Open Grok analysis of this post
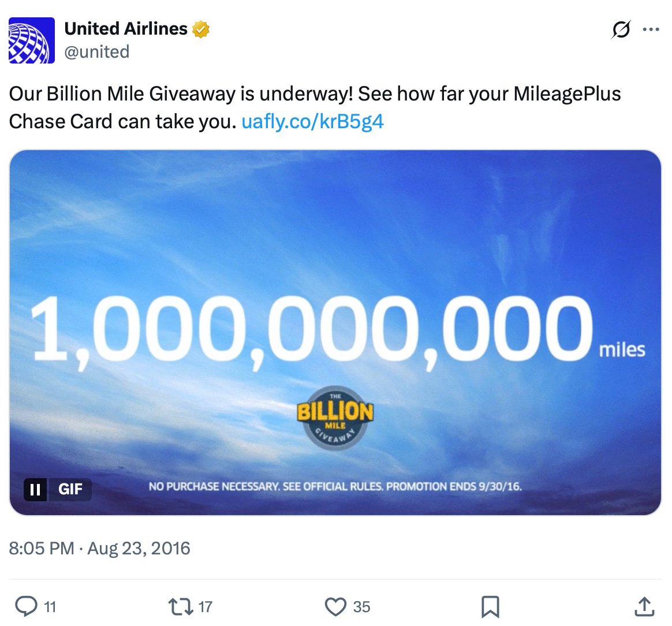The width and height of the screenshot is (672, 626). point(621,29)
